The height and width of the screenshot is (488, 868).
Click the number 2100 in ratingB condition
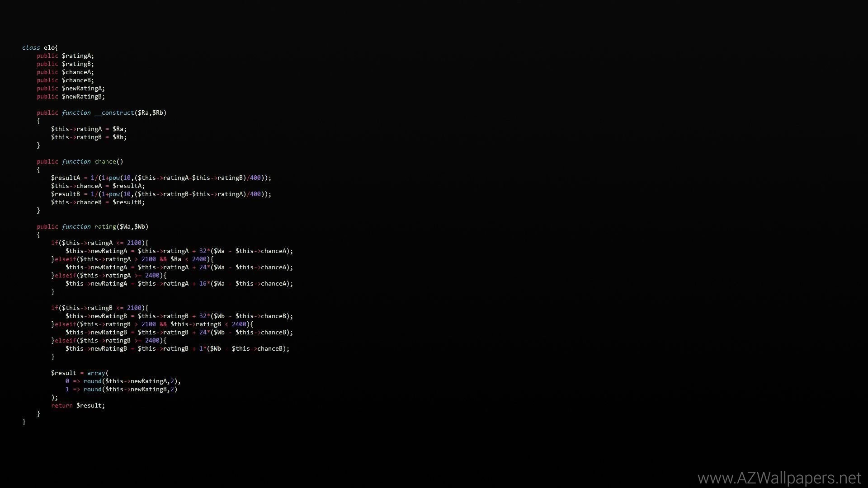point(148,324)
